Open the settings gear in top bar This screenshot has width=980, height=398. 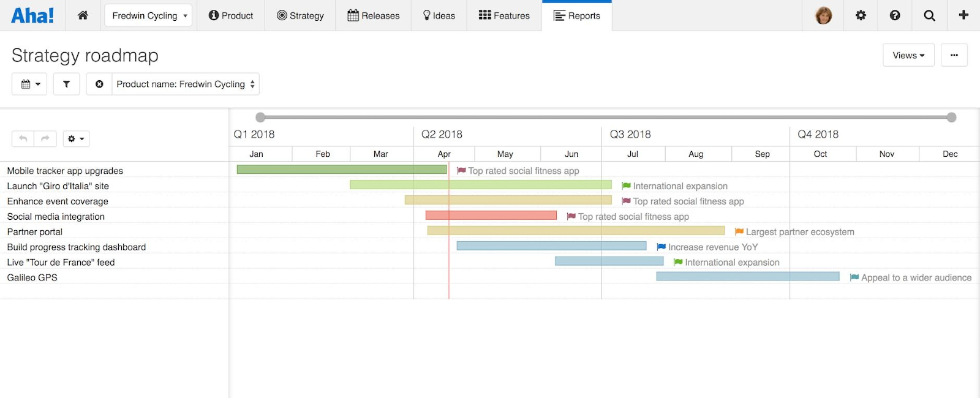click(x=861, y=15)
